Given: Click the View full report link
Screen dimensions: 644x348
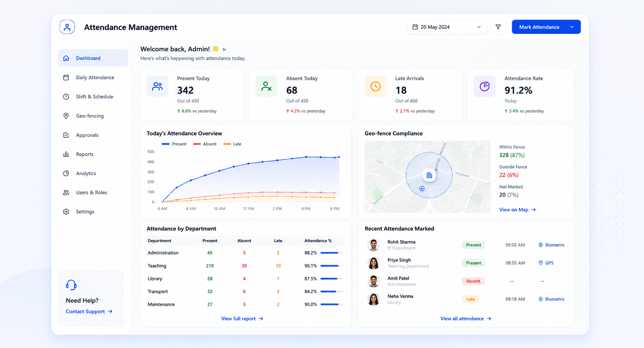Looking at the screenshot, I should pyautogui.click(x=242, y=319).
